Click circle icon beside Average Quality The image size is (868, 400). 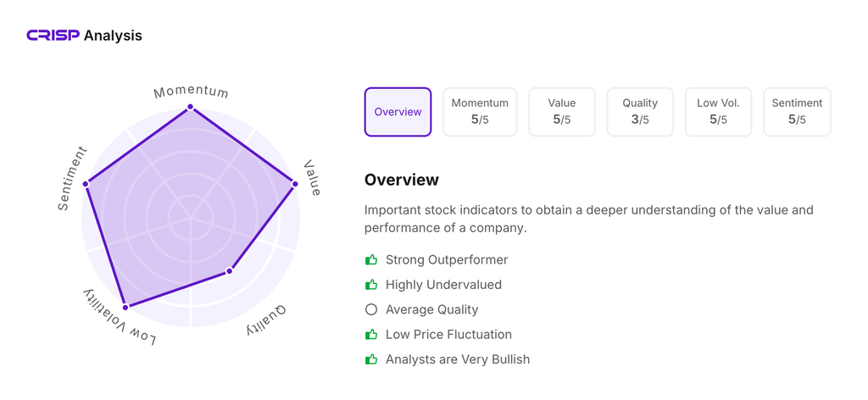pos(371,309)
